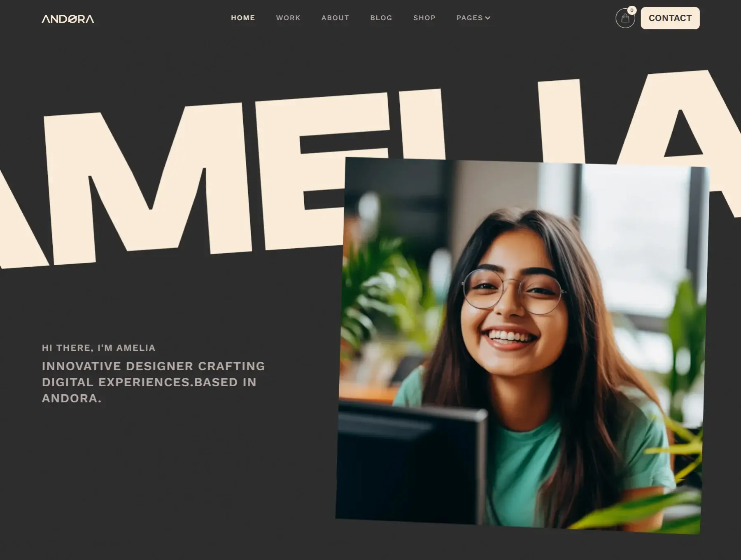Click the "Andora." word ending the description

pyautogui.click(x=72, y=398)
